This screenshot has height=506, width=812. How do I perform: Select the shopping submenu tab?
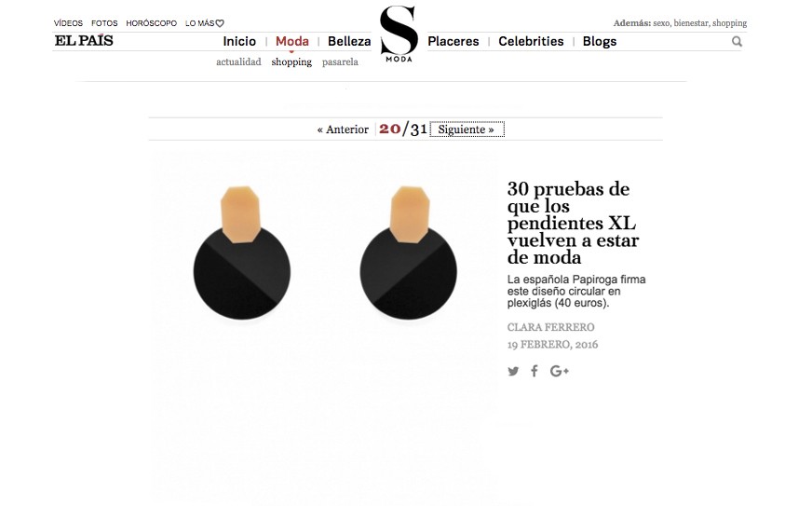click(x=291, y=62)
